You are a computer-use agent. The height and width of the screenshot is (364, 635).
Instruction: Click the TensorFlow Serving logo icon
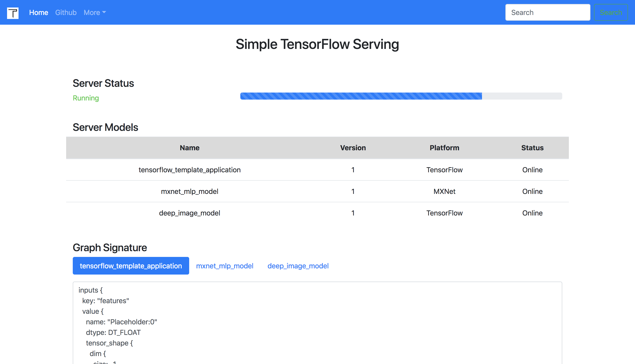coord(13,13)
